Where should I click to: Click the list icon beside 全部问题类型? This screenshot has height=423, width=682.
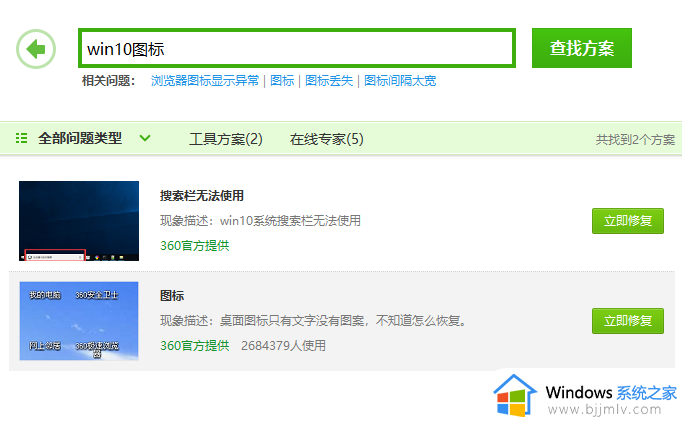point(21,138)
